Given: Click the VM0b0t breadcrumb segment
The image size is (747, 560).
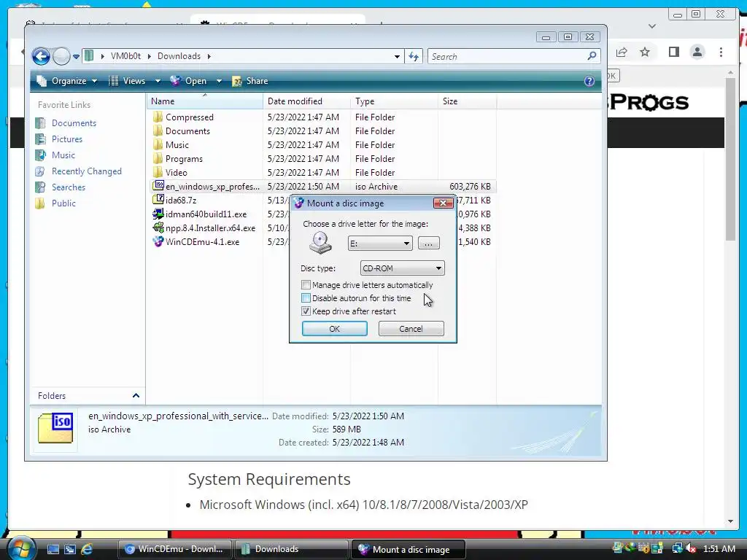Looking at the screenshot, I should click(x=125, y=56).
